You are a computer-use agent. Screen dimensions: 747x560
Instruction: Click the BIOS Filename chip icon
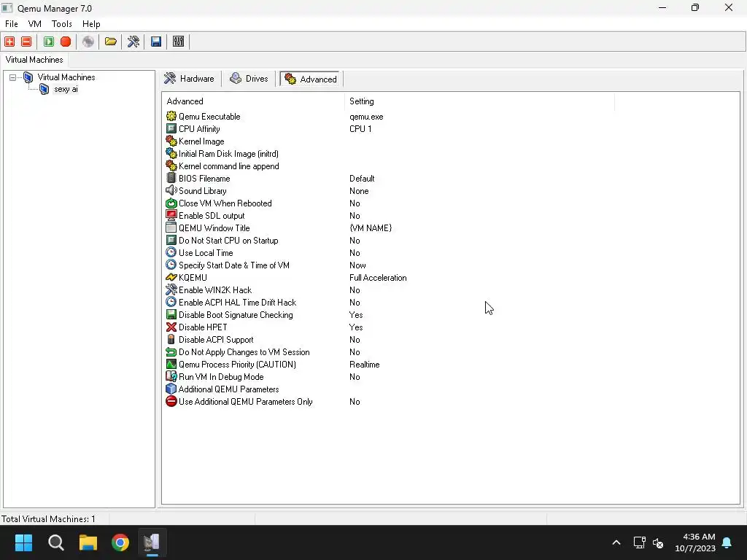pos(171,178)
